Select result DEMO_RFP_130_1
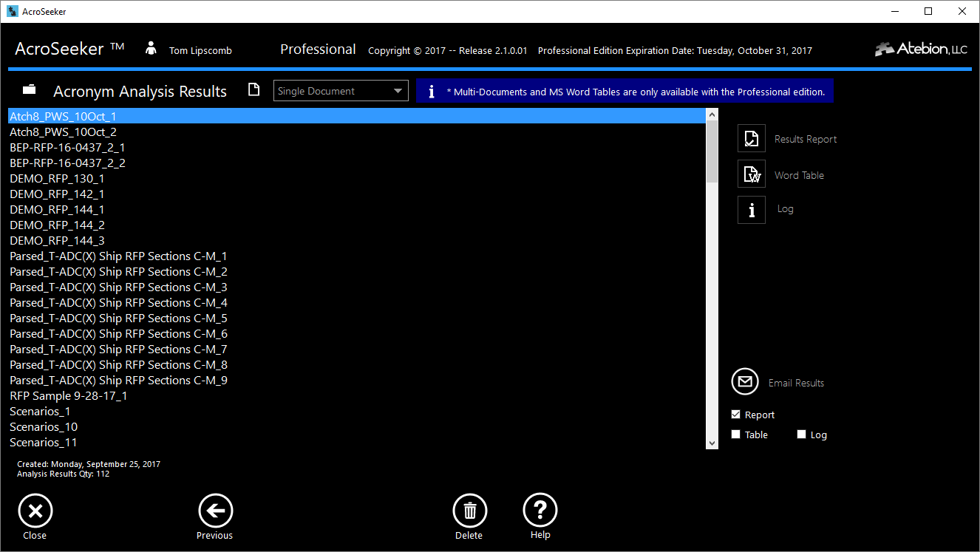Screen dimensions: 980x552 [357, 178]
